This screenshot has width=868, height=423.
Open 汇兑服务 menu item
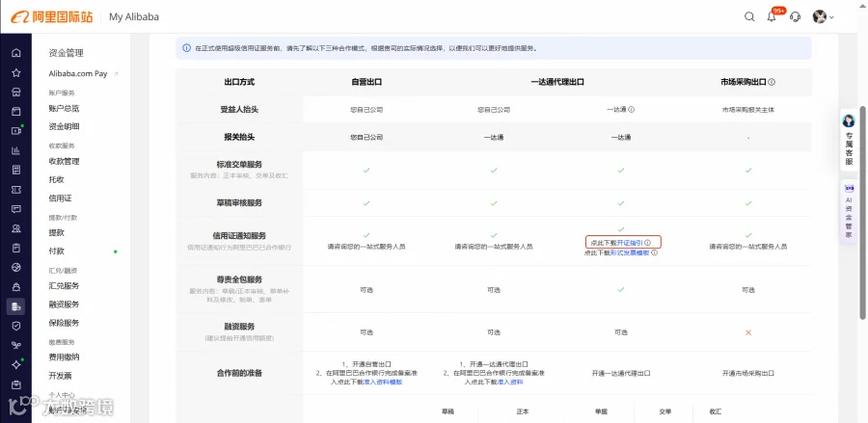[x=65, y=286]
